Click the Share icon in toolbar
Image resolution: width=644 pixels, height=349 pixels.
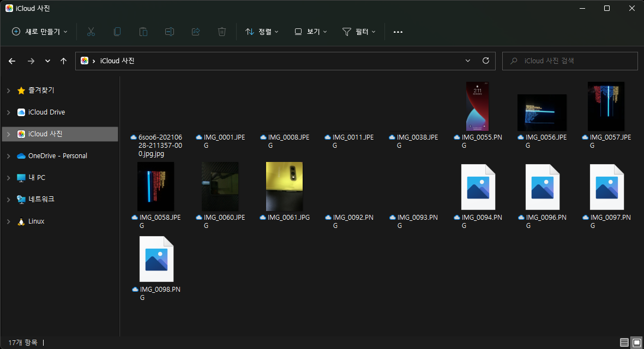(x=196, y=32)
